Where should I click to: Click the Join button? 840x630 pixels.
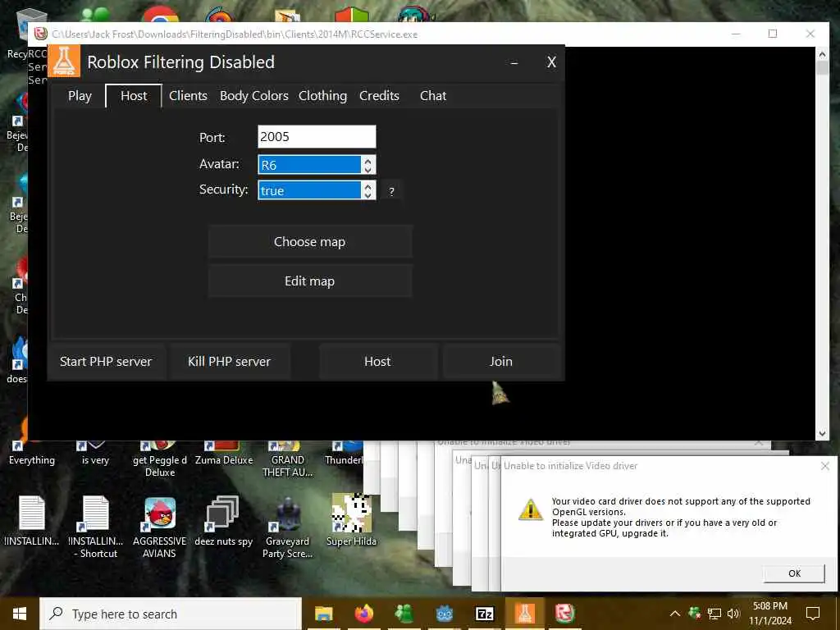click(x=501, y=362)
